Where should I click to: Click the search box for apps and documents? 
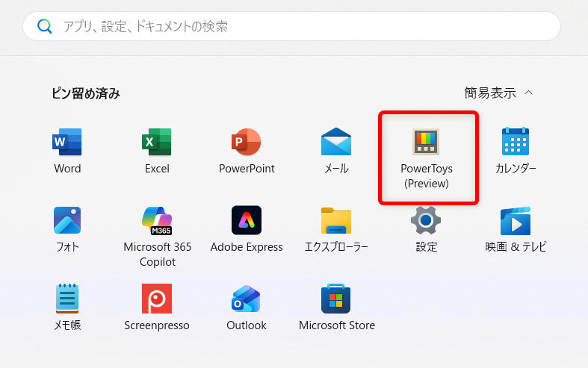291,26
